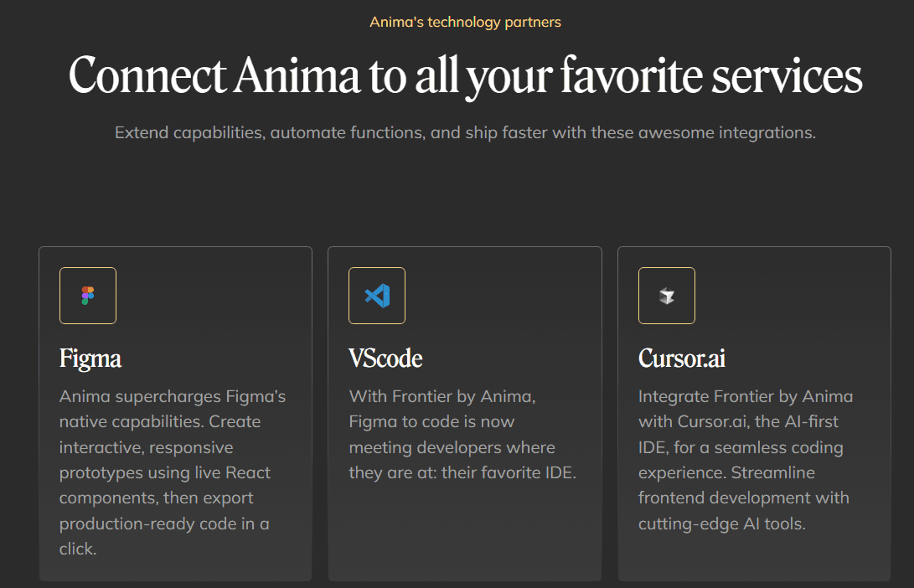Click the VScode logo icon
This screenshot has width=914, height=588.
click(377, 296)
